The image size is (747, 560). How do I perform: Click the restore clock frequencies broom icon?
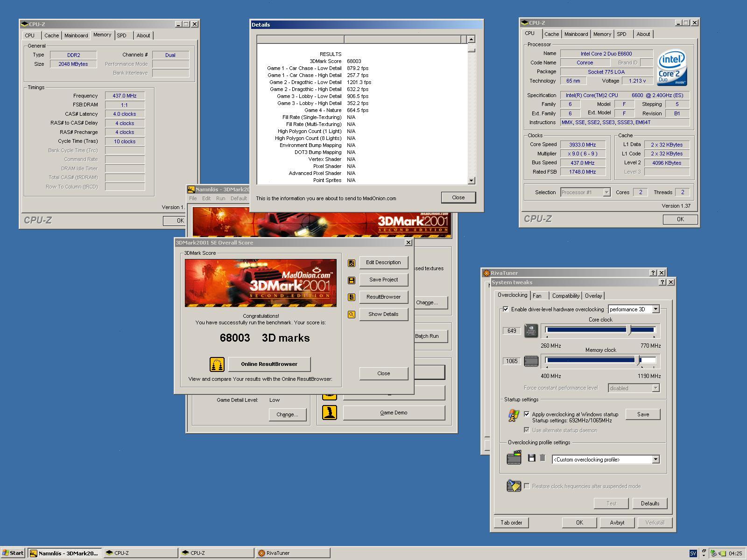tap(514, 486)
